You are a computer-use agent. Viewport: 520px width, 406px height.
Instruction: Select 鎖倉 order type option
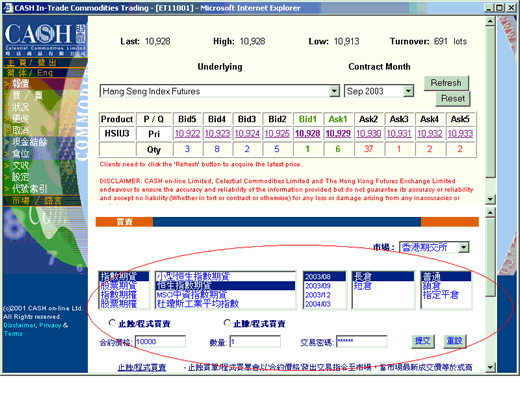click(446, 286)
